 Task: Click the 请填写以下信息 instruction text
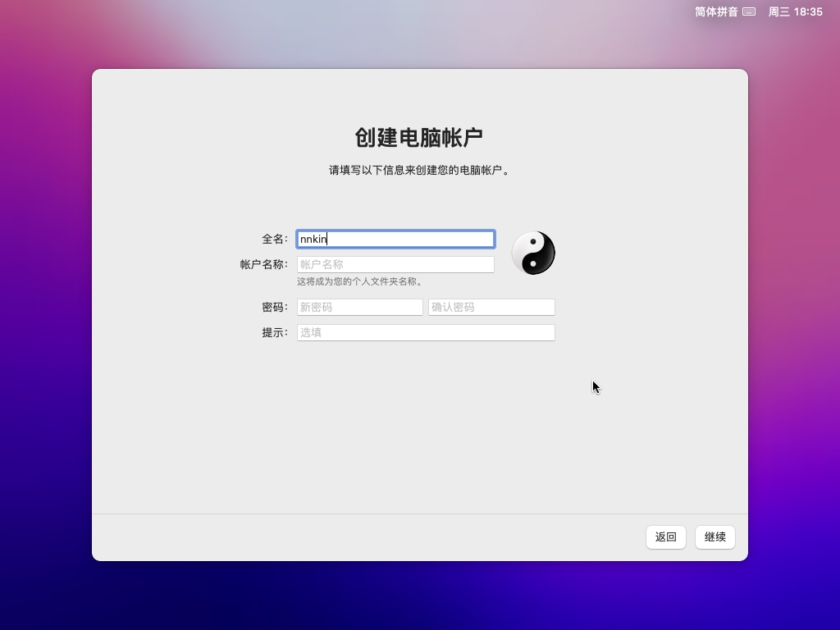coord(419,171)
